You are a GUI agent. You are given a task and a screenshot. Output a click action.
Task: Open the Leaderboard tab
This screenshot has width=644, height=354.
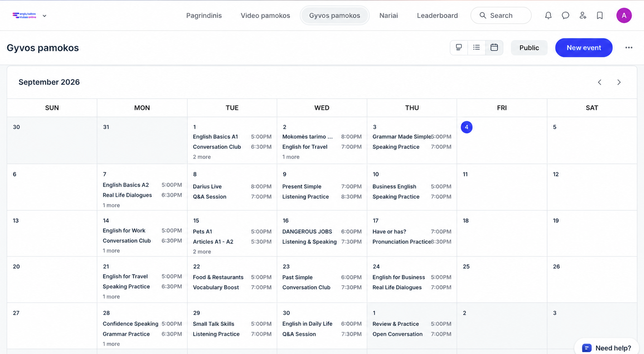pos(437,16)
